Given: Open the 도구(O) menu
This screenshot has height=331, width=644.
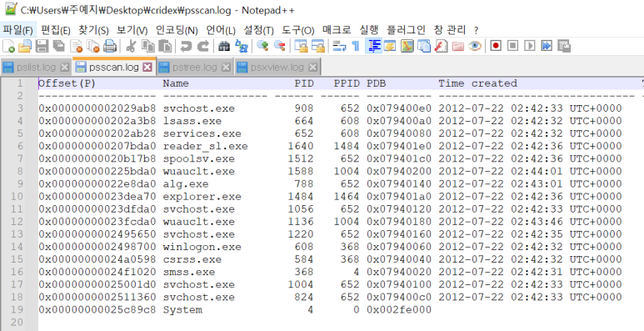Looking at the screenshot, I should click(297, 30).
